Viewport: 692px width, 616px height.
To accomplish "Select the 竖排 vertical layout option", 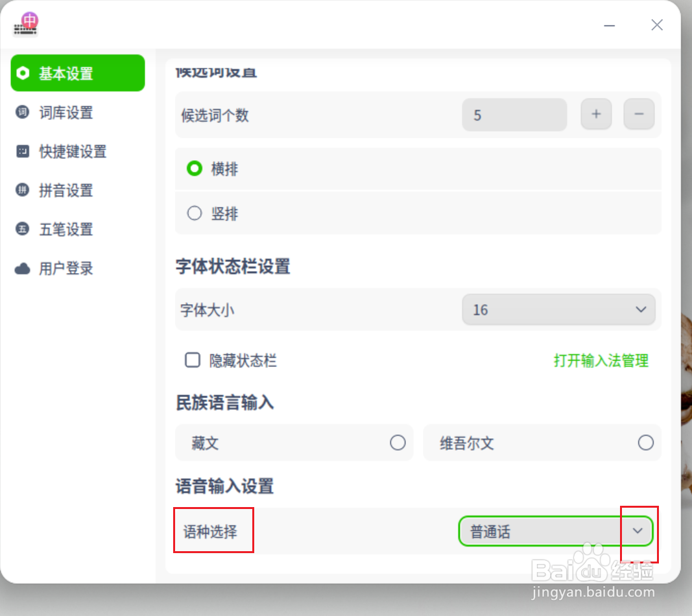I will [194, 213].
